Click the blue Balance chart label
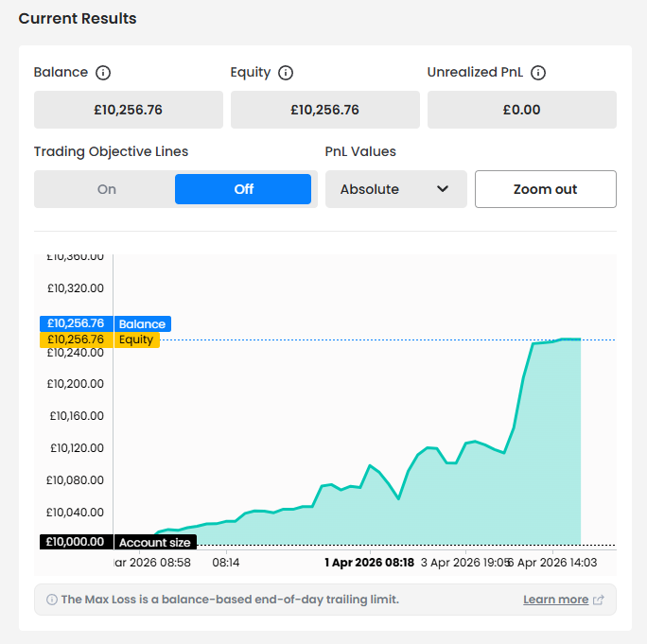 click(x=142, y=323)
